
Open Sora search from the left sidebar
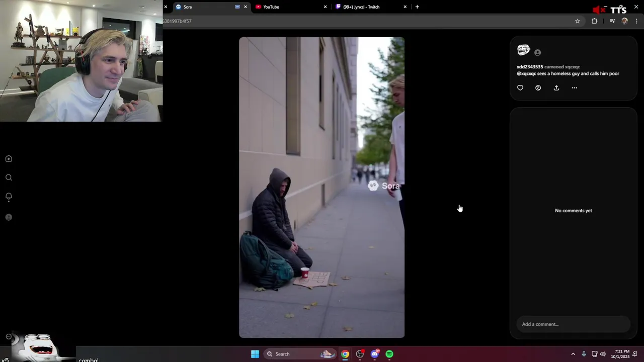tap(9, 177)
